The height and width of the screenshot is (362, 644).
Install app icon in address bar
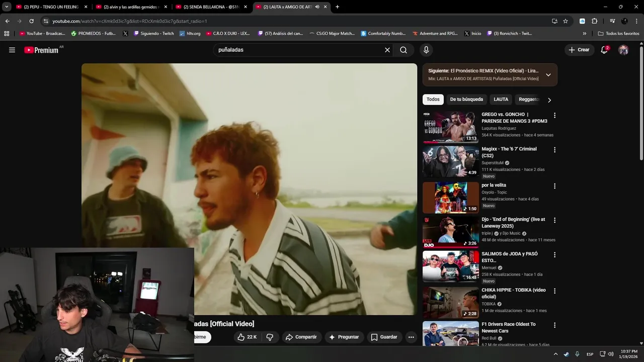(x=554, y=21)
